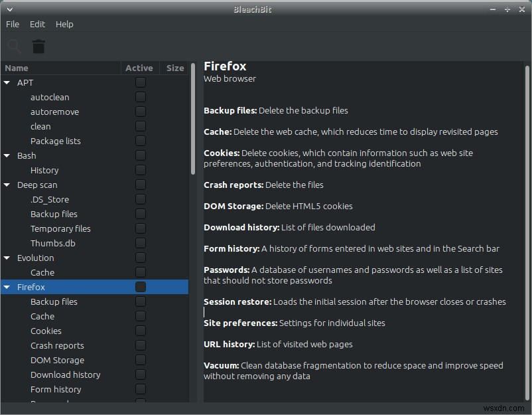Image resolution: width=532 pixels, height=415 pixels.
Task: Tick the Firefox Cookies checkbox
Action: (x=141, y=331)
